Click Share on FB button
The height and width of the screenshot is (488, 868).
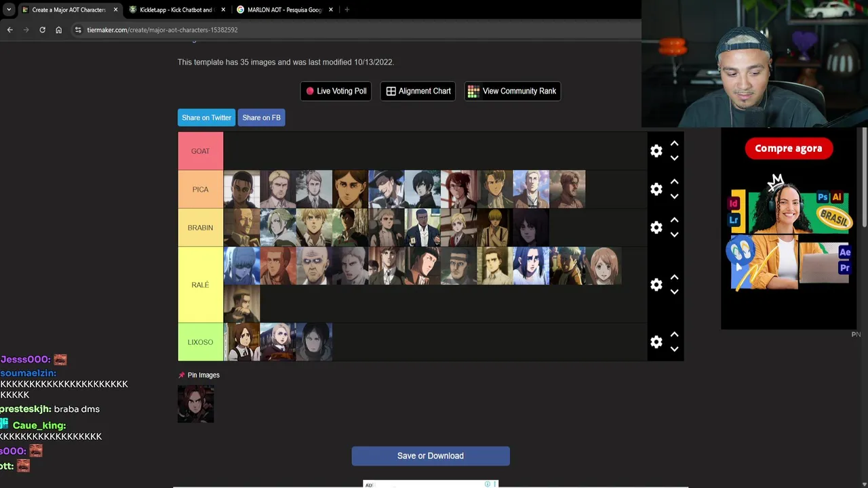(261, 117)
